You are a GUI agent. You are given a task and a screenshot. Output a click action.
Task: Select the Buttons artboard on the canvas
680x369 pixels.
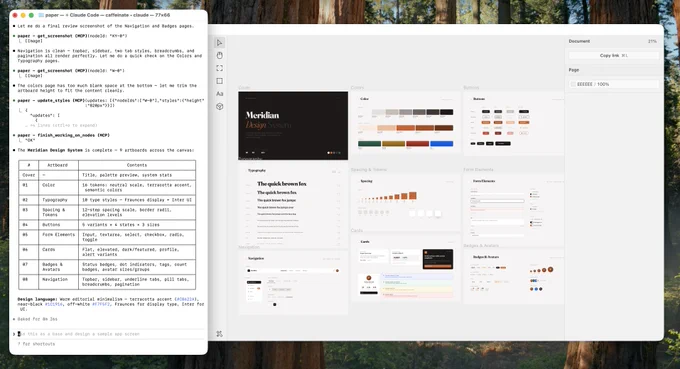pyautogui.click(x=514, y=124)
